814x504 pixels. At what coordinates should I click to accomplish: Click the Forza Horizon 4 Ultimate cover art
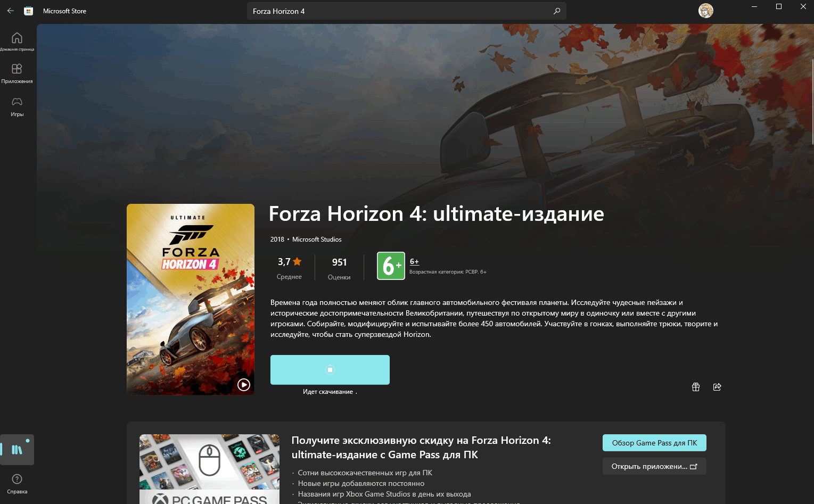point(191,299)
